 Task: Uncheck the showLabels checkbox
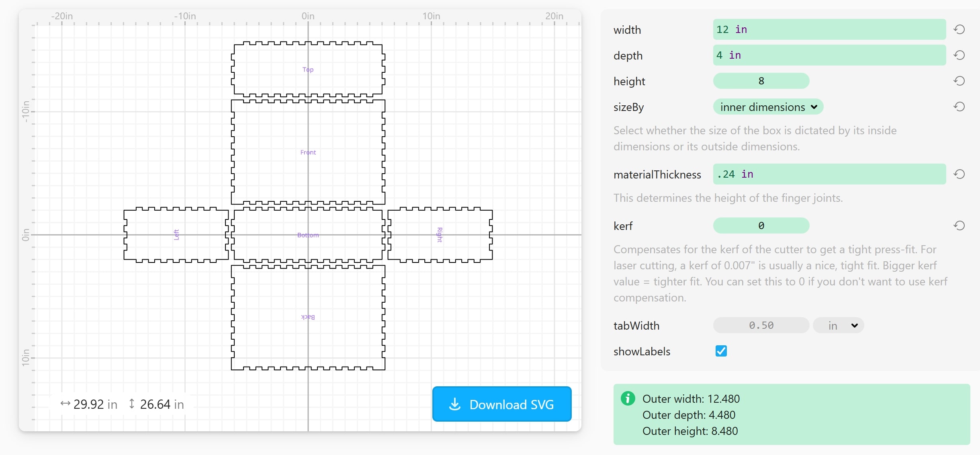(x=721, y=351)
